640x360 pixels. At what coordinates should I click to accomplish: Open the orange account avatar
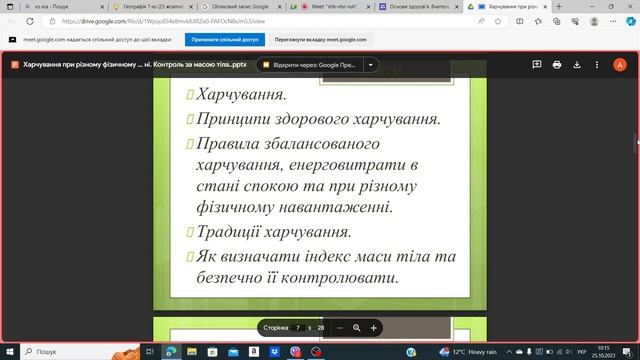point(620,65)
